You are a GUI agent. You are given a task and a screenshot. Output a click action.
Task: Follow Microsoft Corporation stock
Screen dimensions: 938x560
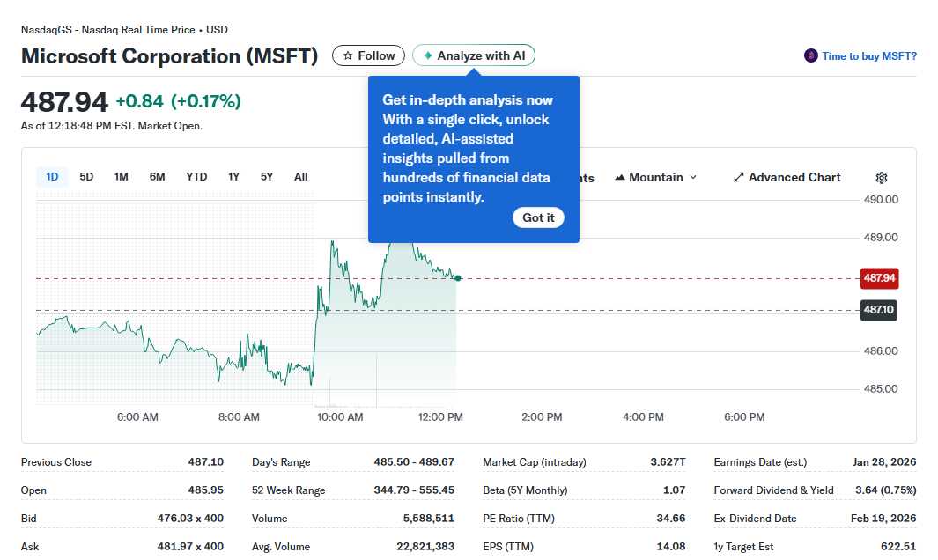click(x=367, y=55)
